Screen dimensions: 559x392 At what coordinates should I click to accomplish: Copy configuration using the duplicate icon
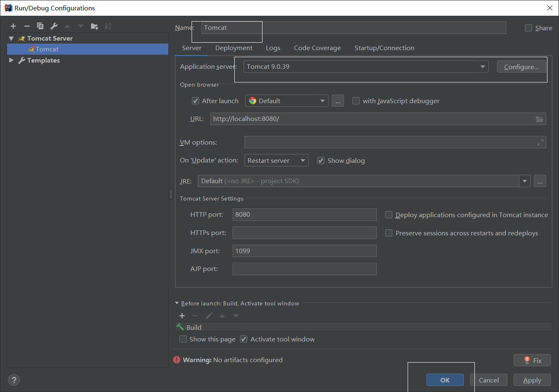click(40, 26)
